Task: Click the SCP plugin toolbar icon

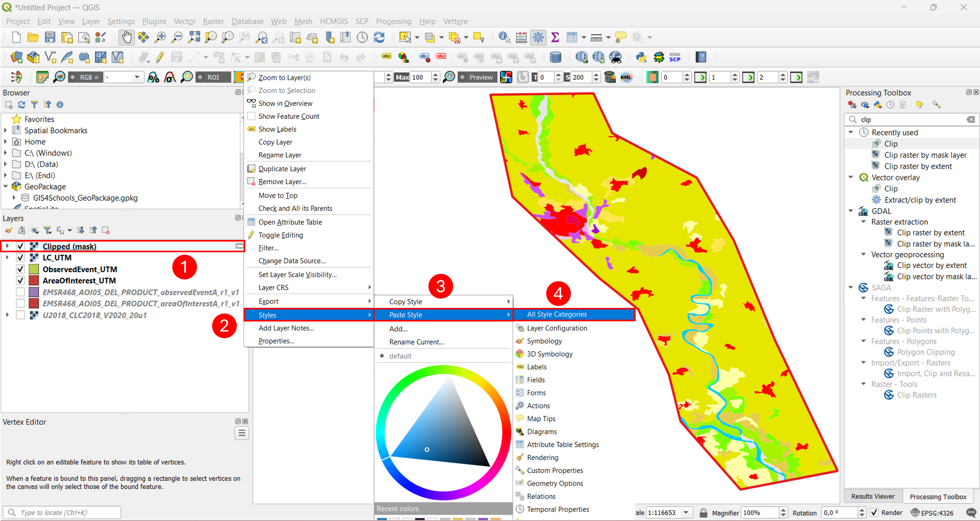Action: pos(674,57)
